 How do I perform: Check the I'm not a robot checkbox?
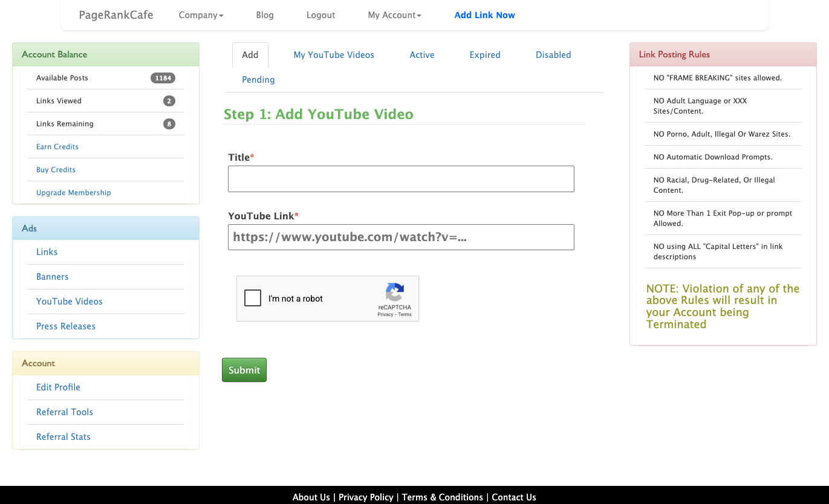pos(253,298)
